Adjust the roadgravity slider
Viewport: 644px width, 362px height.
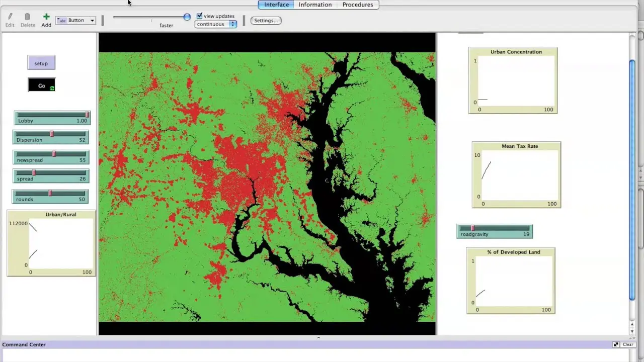point(495,231)
